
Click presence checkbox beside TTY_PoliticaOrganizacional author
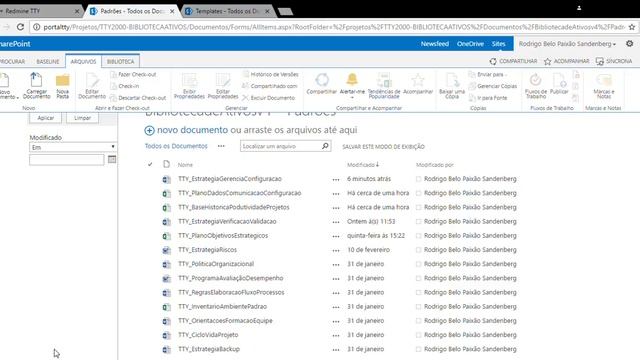418,264
